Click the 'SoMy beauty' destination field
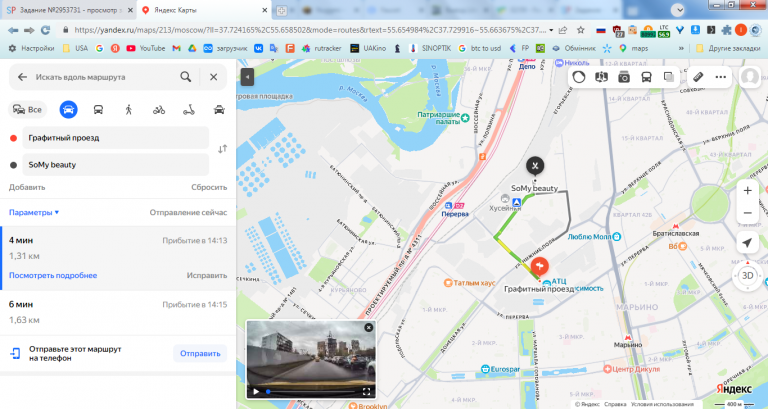The image size is (768, 409). pos(116,165)
